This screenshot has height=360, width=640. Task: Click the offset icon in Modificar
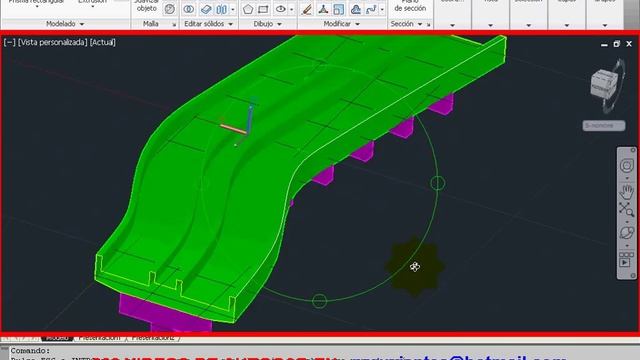(356, 9)
